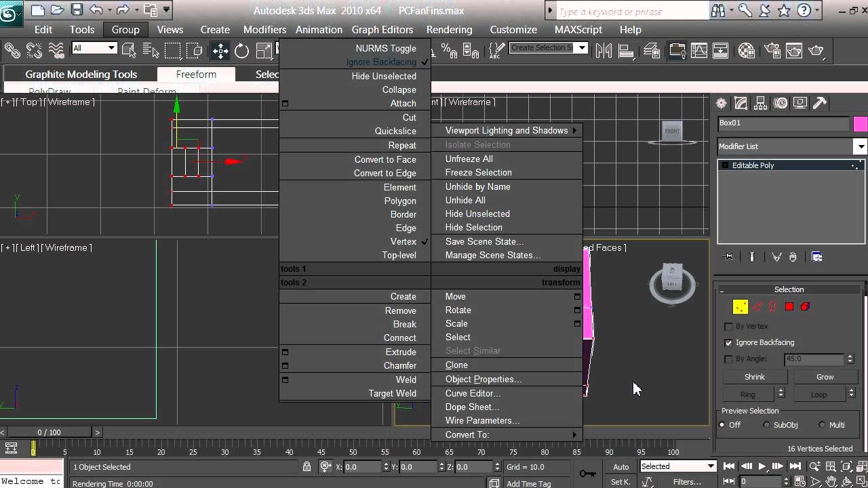
Task: Activate the Select Object tool
Action: point(128,50)
